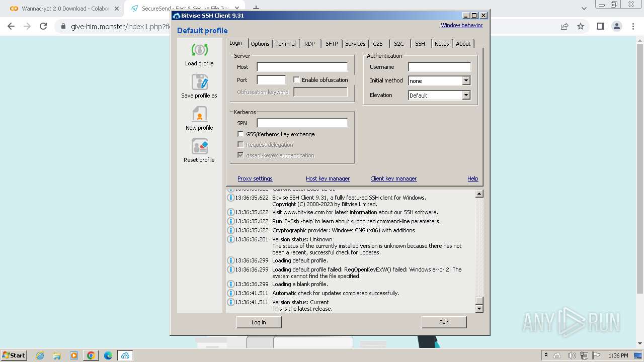Click the log scrollbar down arrow
This screenshot has height=362, width=644.
click(479, 308)
